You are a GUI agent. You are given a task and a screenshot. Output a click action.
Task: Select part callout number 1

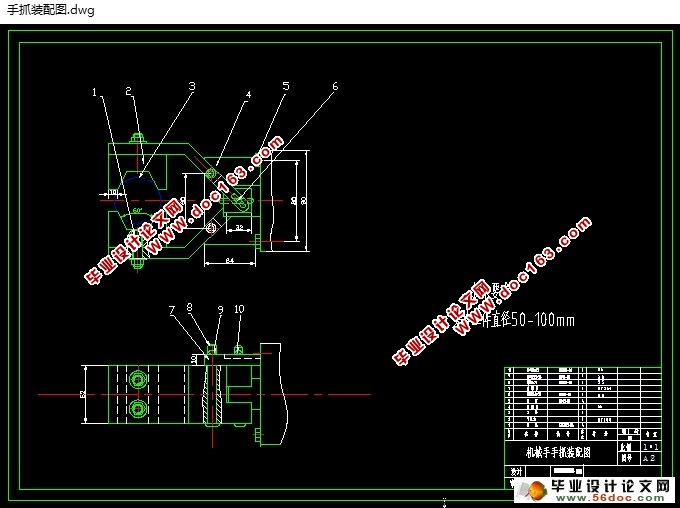point(95,92)
